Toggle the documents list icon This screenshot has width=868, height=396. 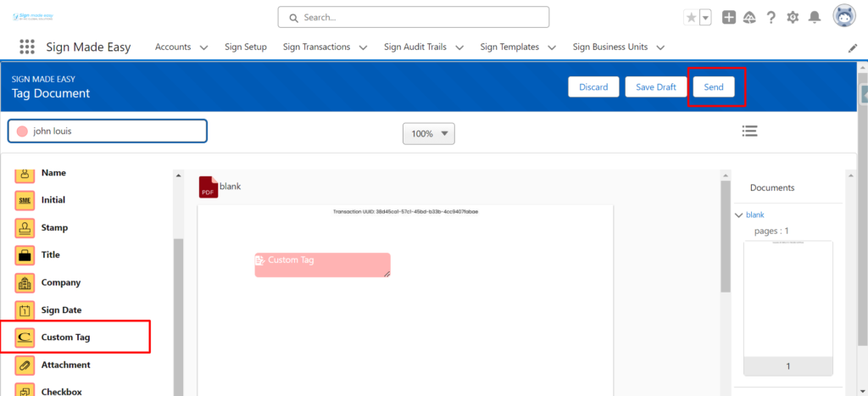click(x=749, y=131)
